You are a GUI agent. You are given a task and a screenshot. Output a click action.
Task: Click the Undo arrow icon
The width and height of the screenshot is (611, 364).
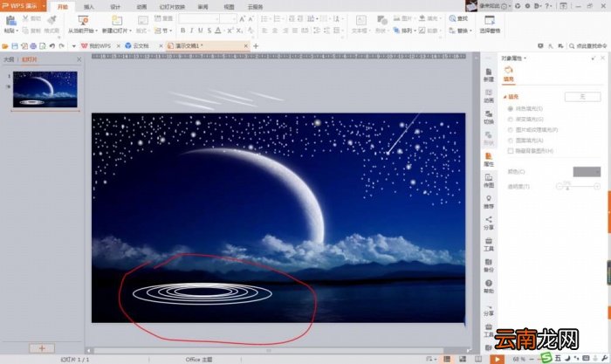click(51, 46)
